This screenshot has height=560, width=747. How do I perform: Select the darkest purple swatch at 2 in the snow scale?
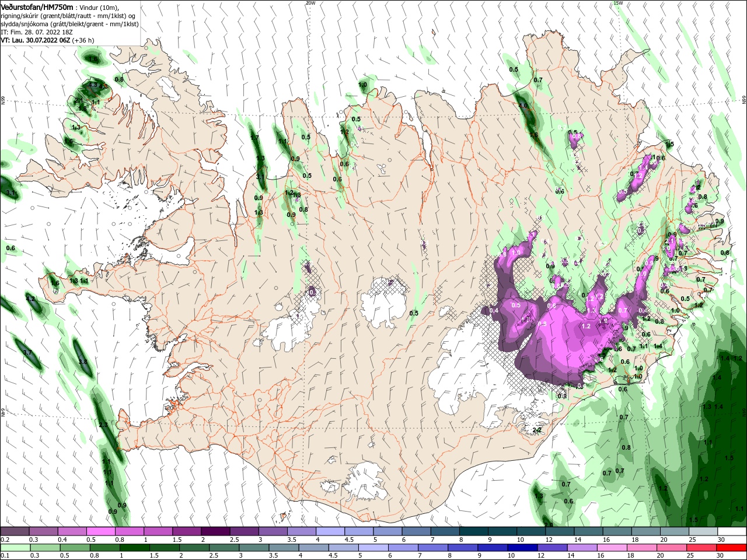(215, 531)
